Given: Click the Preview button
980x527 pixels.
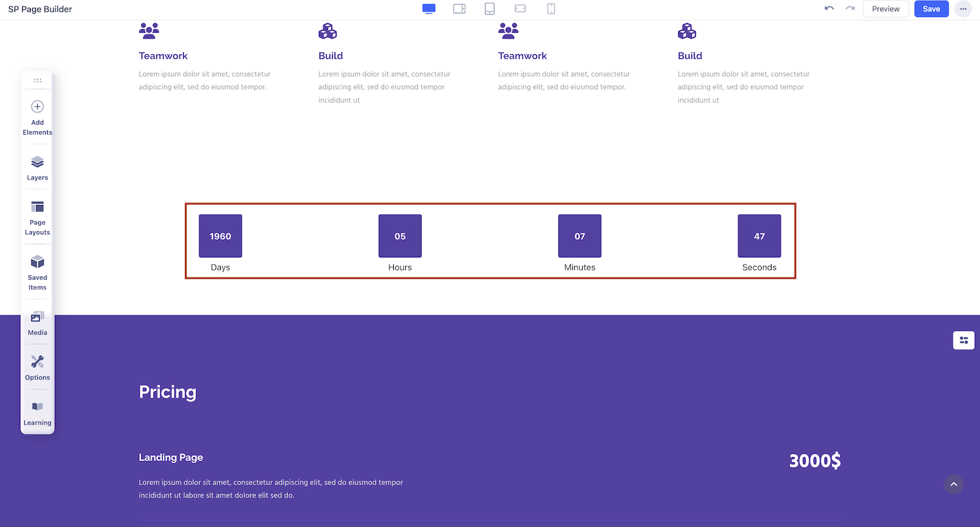Looking at the screenshot, I should click(x=885, y=9).
